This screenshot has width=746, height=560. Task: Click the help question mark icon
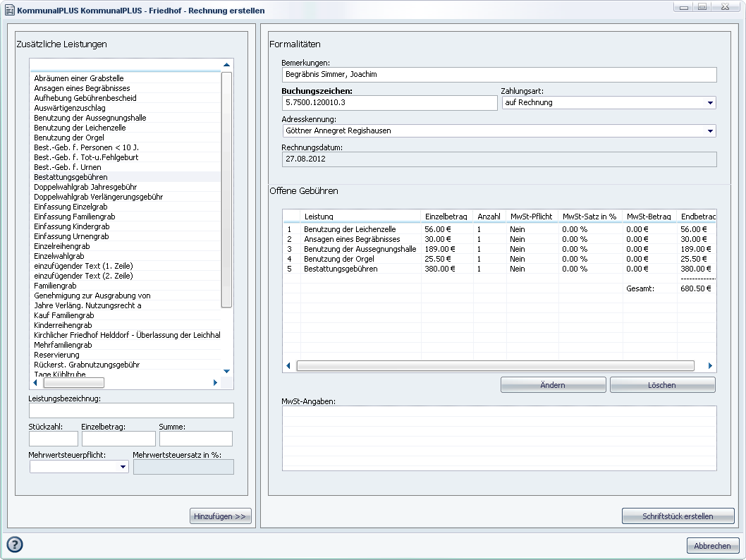point(15,544)
